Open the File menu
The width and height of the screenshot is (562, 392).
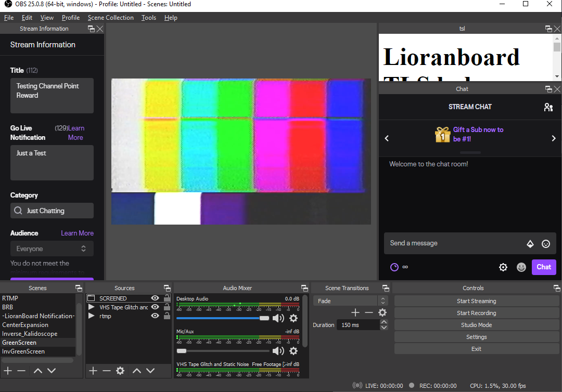(x=9, y=18)
